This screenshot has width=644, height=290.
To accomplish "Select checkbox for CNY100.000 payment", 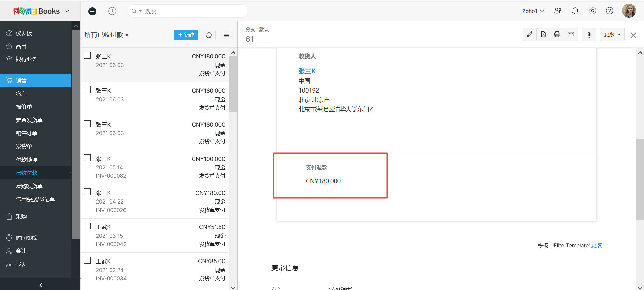I will (87, 158).
